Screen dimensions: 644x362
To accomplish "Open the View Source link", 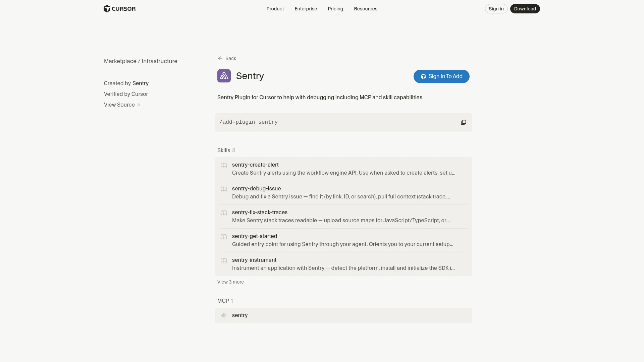I will click(x=122, y=105).
